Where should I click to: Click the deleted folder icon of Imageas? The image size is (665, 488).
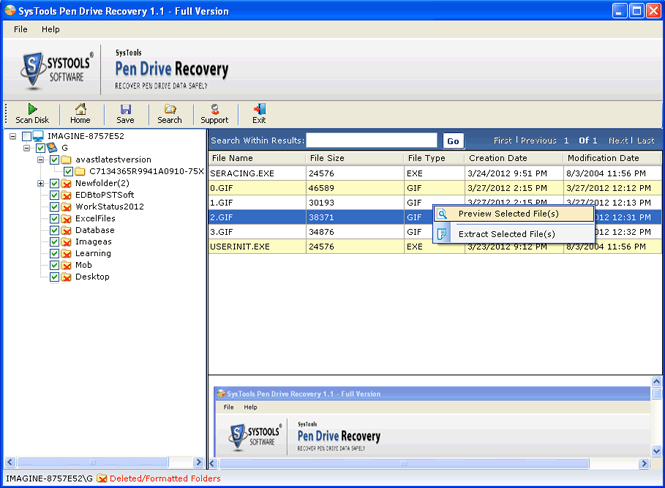pos(66,242)
